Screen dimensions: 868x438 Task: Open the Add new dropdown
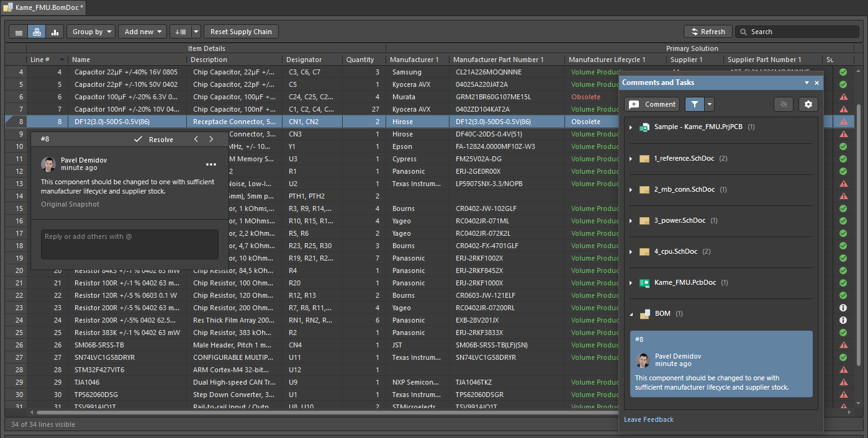143,32
